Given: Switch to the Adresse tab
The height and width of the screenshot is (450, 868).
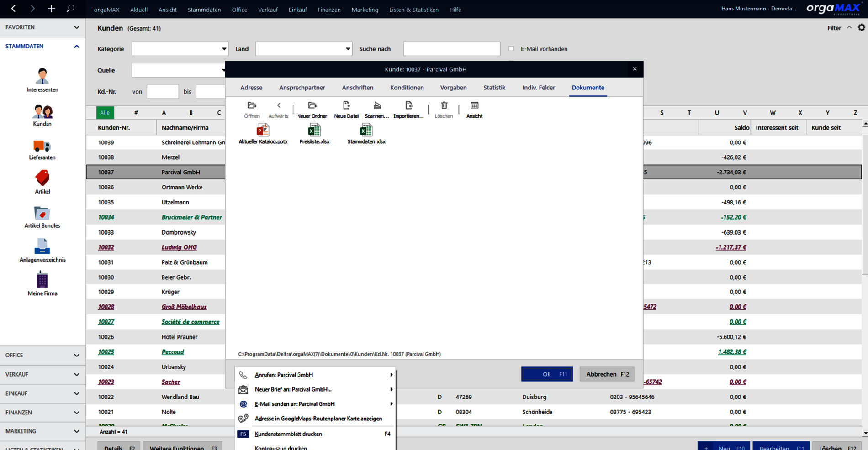Looking at the screenshot, I should (x=251, y=88).
